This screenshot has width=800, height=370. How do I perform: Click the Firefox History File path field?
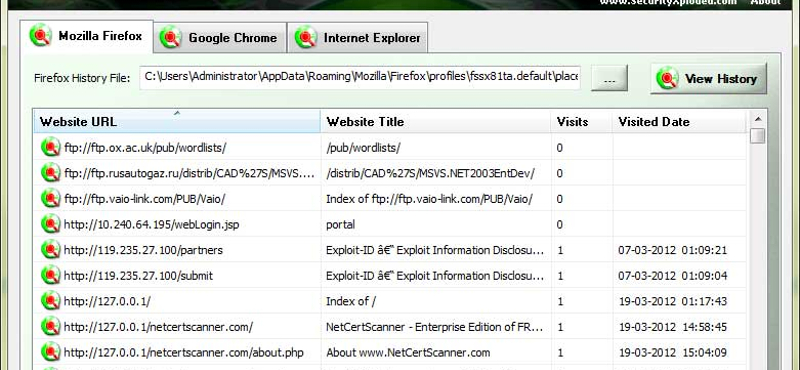pyautogui.click(x=360, y=77)
